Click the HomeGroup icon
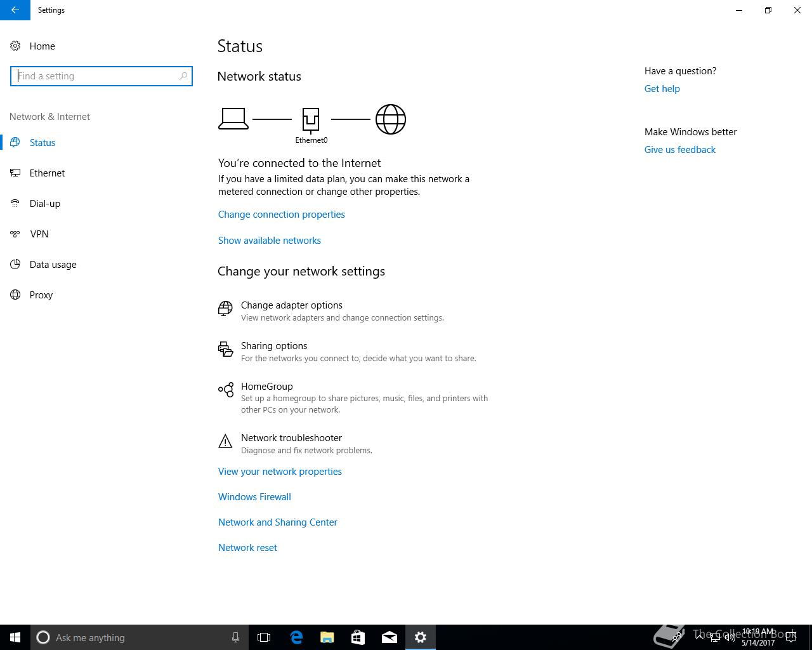812x650 pixels. tap(225, 390)
